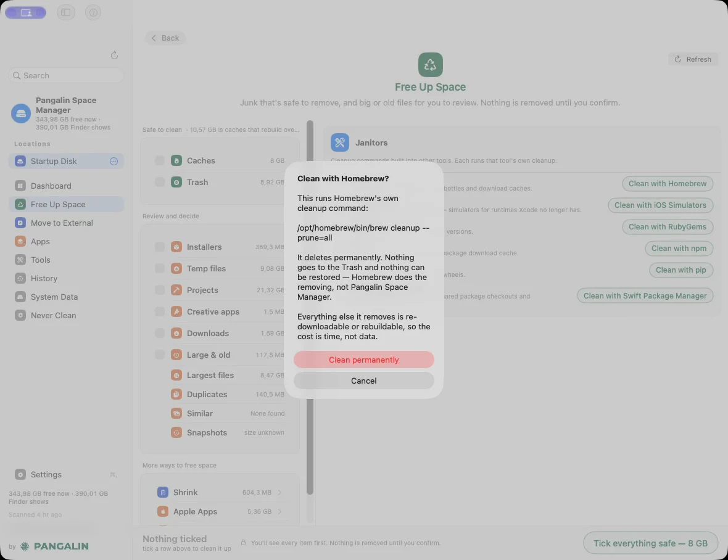Tick the Installers checkbox

click(x=160, y=247)
